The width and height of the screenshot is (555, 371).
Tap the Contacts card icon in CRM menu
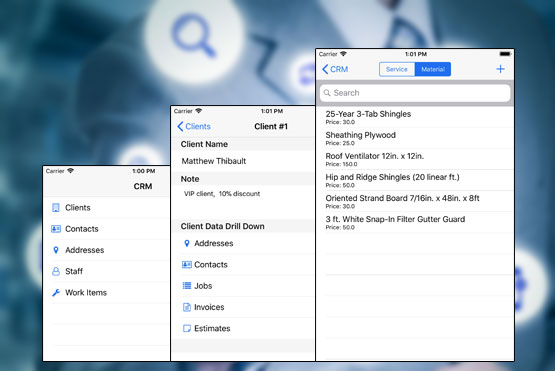(56, 229)
